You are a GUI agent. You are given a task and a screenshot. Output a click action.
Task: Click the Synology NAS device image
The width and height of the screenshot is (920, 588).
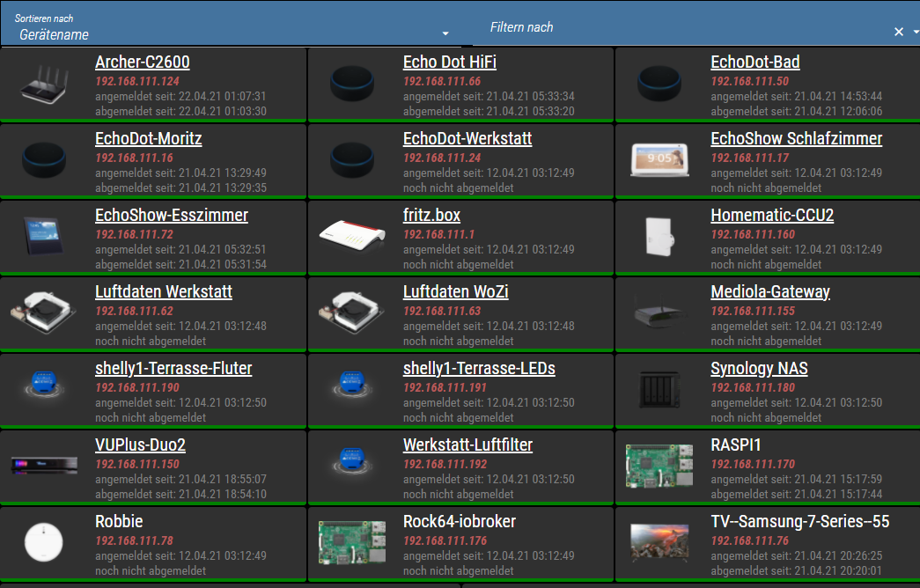click(x=659, y=389)
